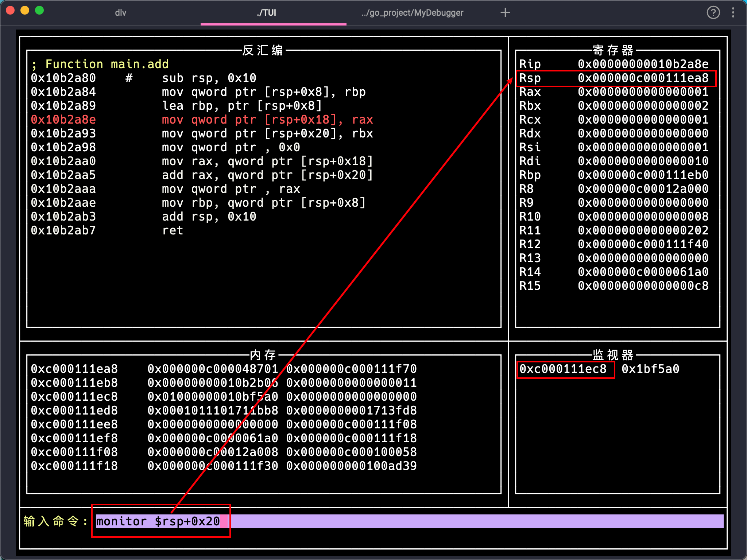
Task: Click the green fullscreen window button
Action: point(39,11)
